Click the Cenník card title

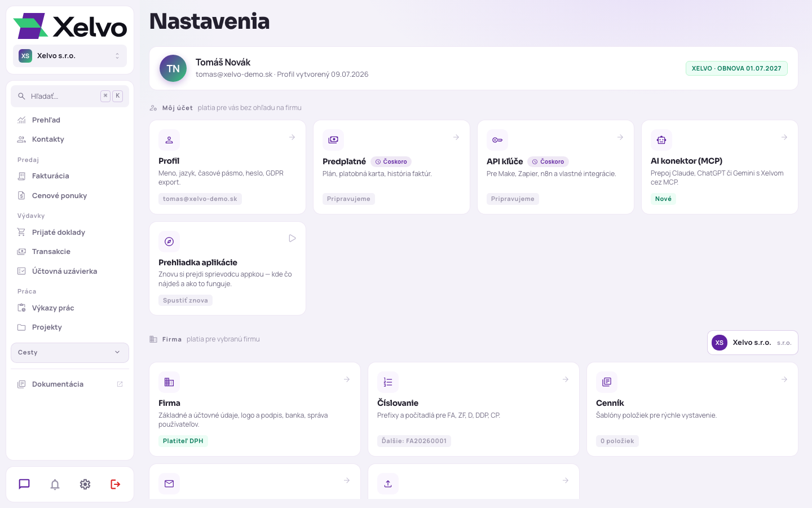coord(610,403)
